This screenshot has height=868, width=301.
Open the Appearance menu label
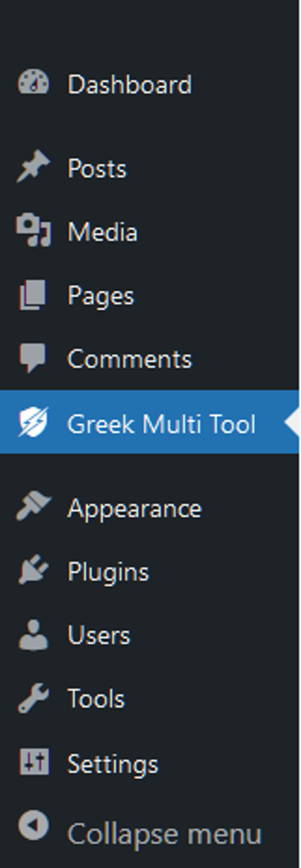[x=134, y=508]
